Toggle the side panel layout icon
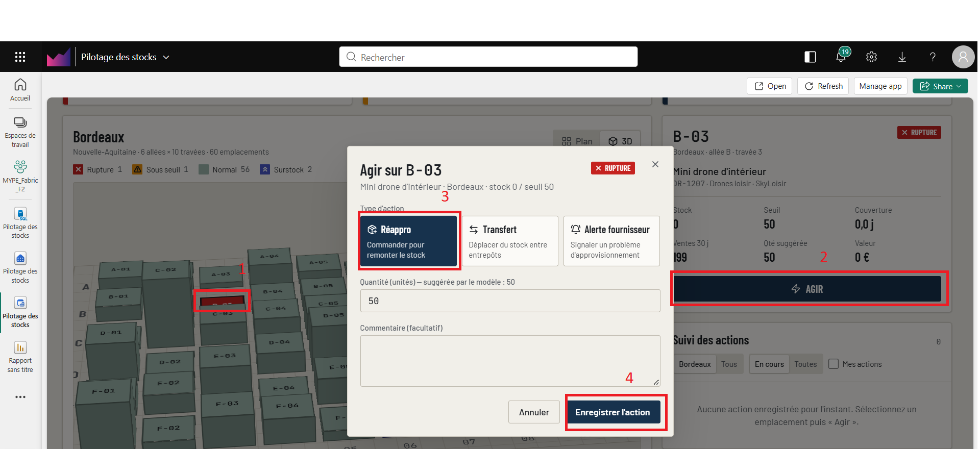 click(x=811, y=57)
